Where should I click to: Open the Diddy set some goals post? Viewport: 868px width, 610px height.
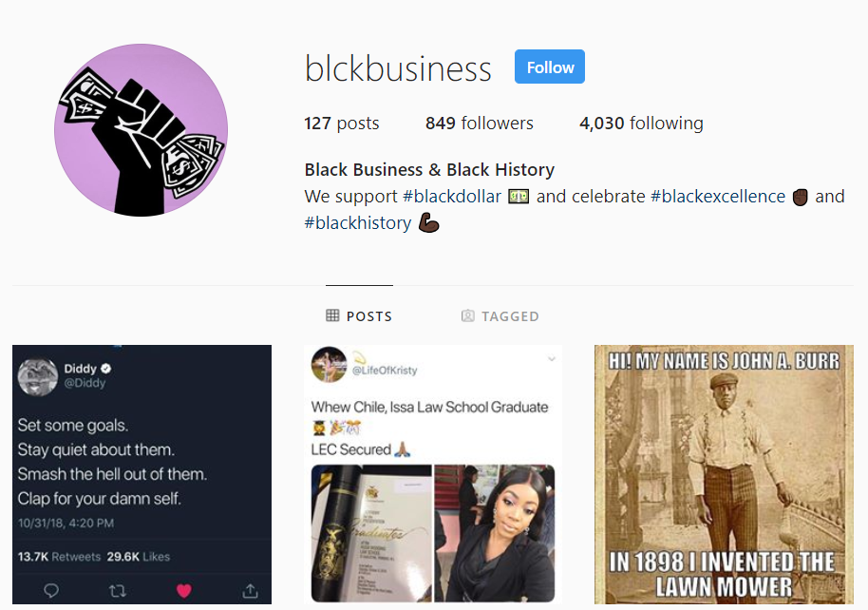pos(142,475)
